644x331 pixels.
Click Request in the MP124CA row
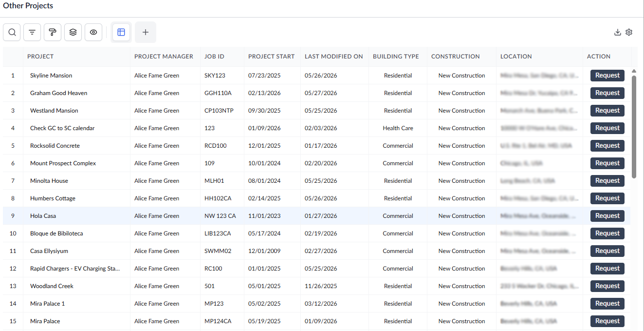[x=607, y=321]
